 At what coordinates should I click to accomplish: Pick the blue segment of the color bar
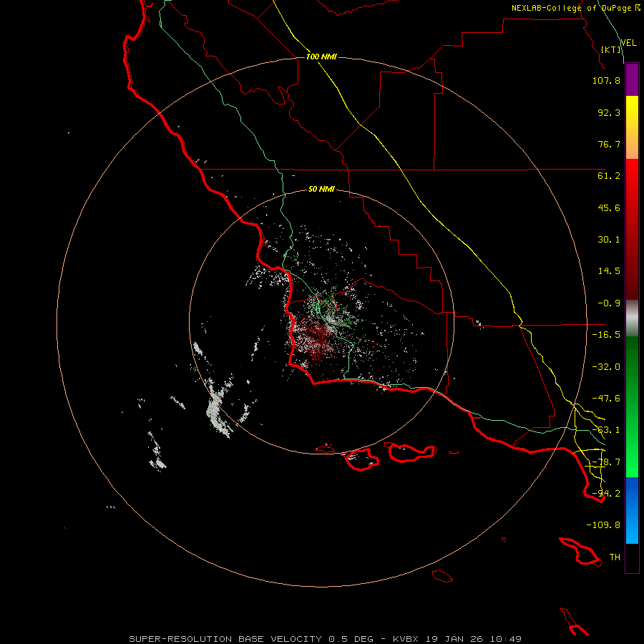point(632,510)
